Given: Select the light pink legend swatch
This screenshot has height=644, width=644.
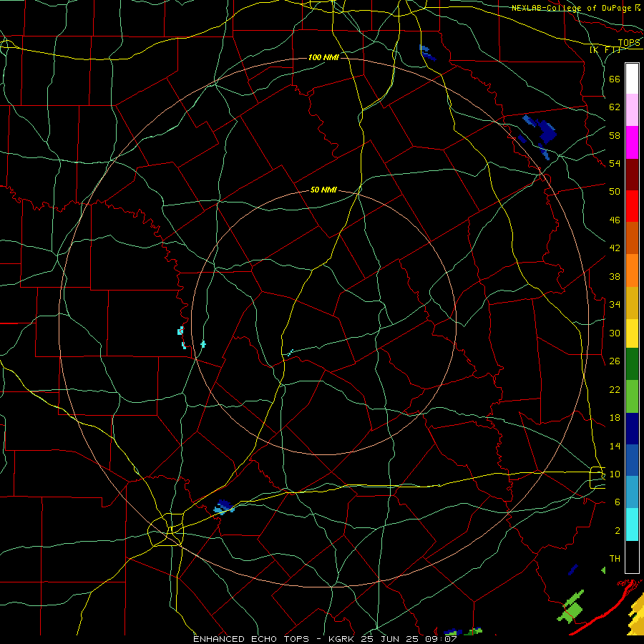Looking at the screenshot, I should point(632,109).
